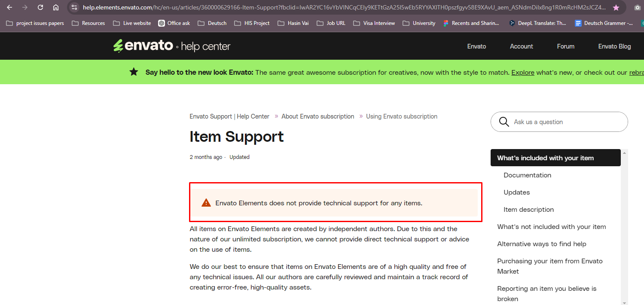Image resolution: width=644 pixels, height=305 pixels.
Task: Open the Resources bookmark folder
Action: pos(89,23)
